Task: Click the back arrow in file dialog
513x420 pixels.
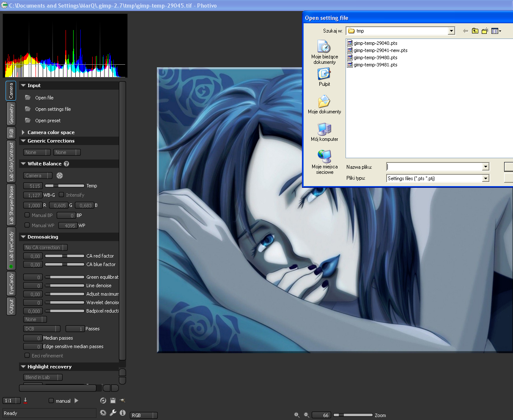Action: (x=466, y=31)
